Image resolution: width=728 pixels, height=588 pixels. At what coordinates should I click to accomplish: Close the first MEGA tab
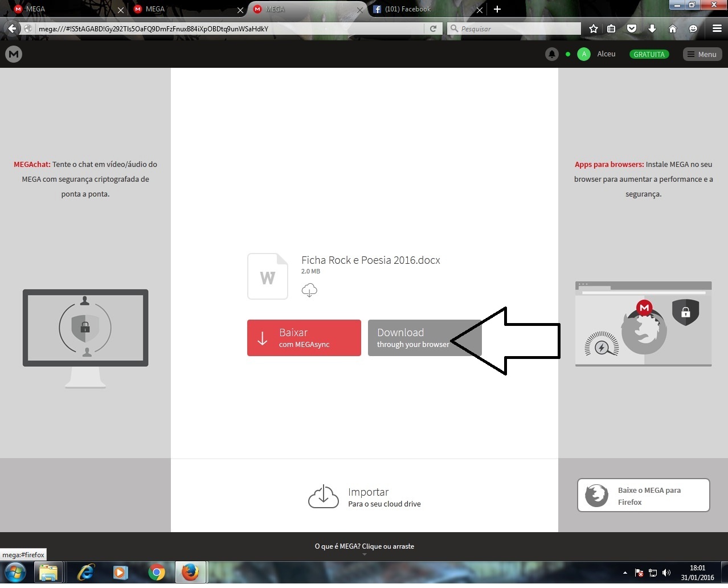tap(121, 10)
